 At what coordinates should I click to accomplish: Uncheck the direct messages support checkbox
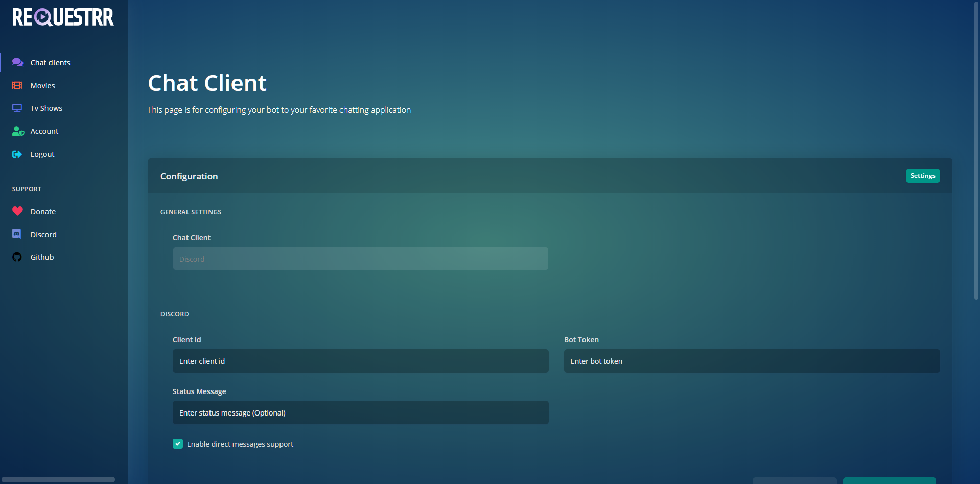178,444
